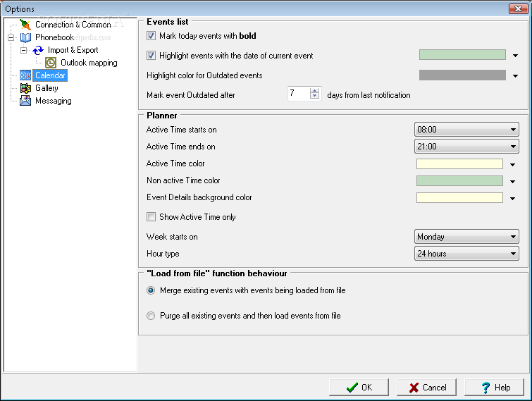
Task: Select Merge existing events radio option
Action: pos(151,290)
